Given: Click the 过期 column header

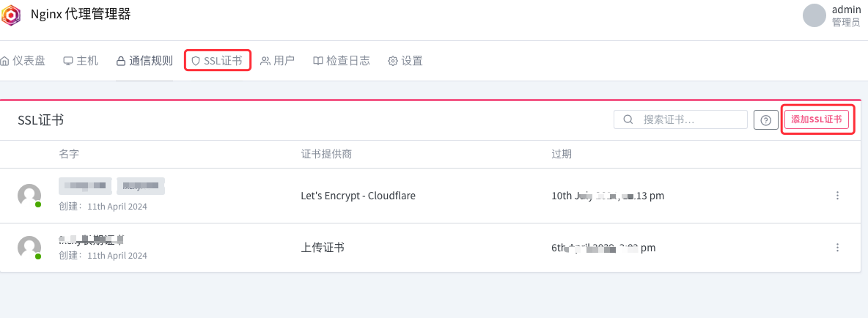Looking at the screenshot, I should pyautogui.click(x=562, y=155).
